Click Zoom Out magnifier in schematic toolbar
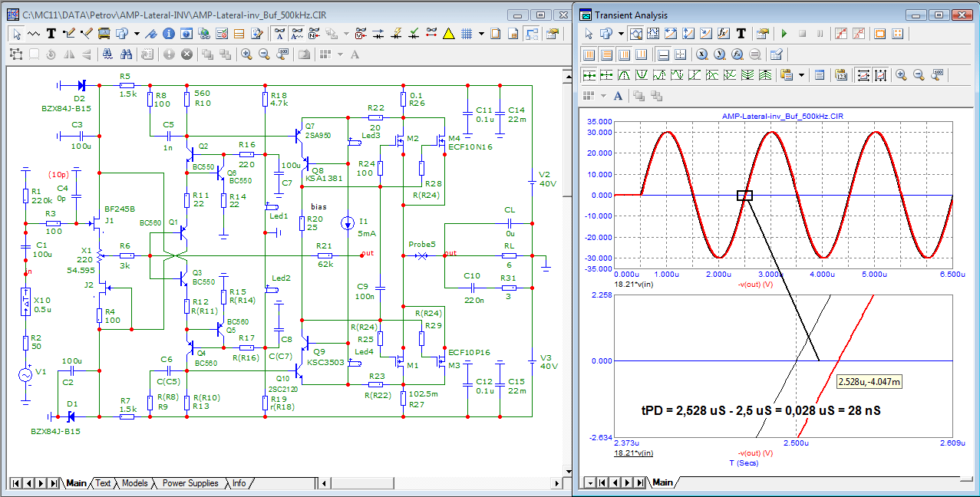This screenshot has width=980, height=497. click(x=265, y=54)
